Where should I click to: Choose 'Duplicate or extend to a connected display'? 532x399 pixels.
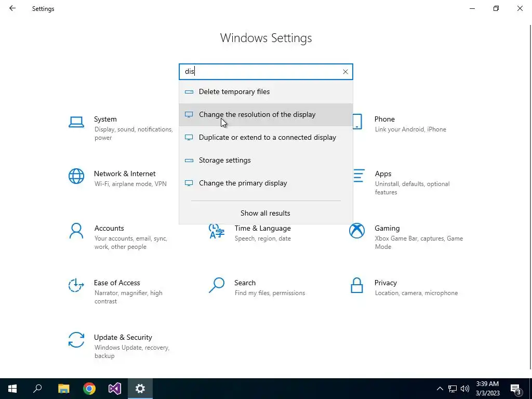(266, 137)
